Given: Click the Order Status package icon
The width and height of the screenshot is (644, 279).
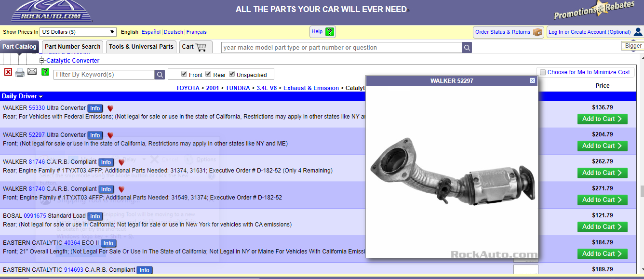Looking at the screenshot, I should [537, 32].
